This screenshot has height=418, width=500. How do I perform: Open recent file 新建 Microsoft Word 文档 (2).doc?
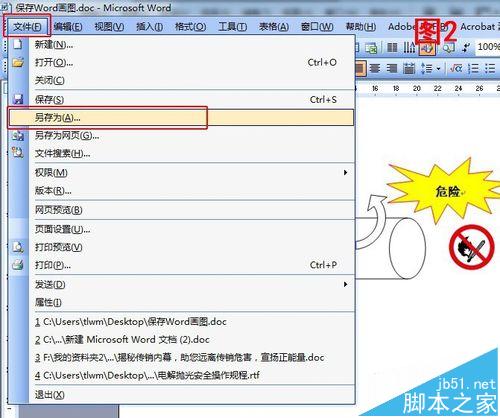point(181,340)
